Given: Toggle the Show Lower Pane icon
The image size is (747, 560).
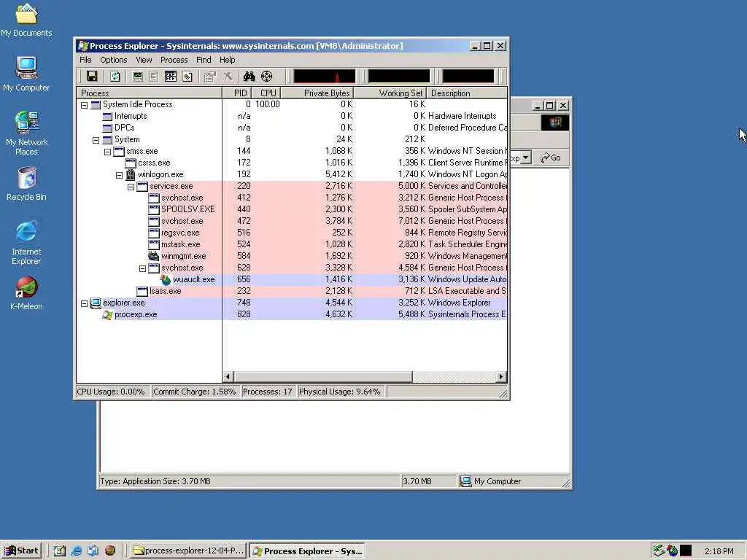Looking at the screenshot, I should pyautogui.click(x=171, y=76).
